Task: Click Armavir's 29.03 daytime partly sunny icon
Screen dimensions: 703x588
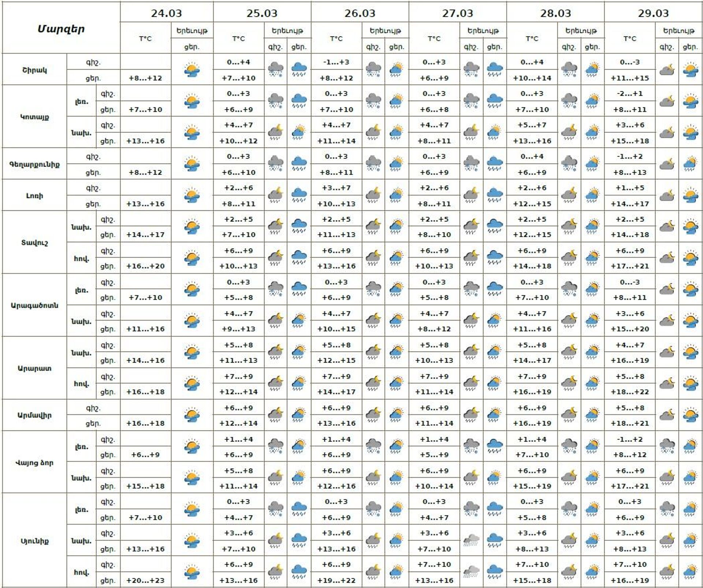Action: (690, 415)
